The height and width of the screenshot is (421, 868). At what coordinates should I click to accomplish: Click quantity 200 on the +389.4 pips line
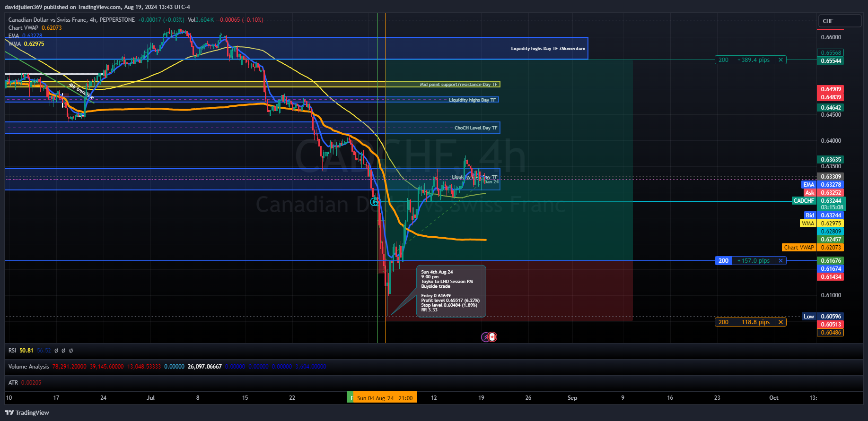click(x=723, y=60)
